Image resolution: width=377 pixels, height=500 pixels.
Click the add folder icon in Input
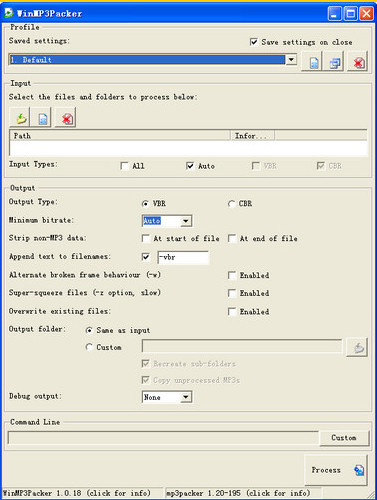pos(20,117)
